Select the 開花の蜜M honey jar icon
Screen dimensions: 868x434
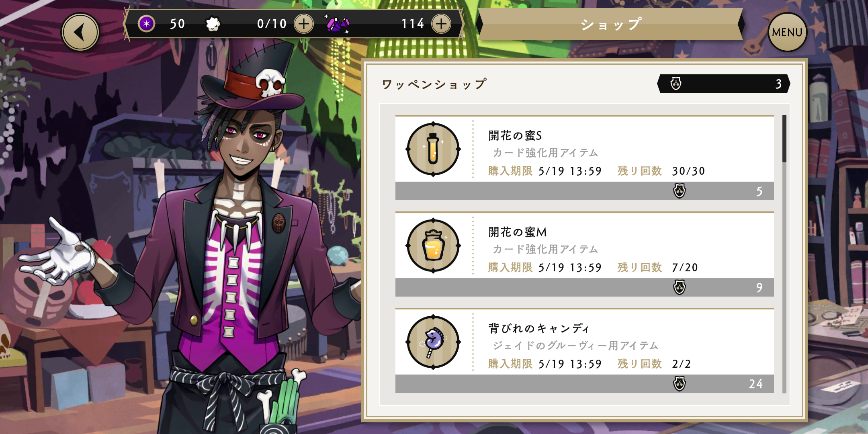coord(433,246)
